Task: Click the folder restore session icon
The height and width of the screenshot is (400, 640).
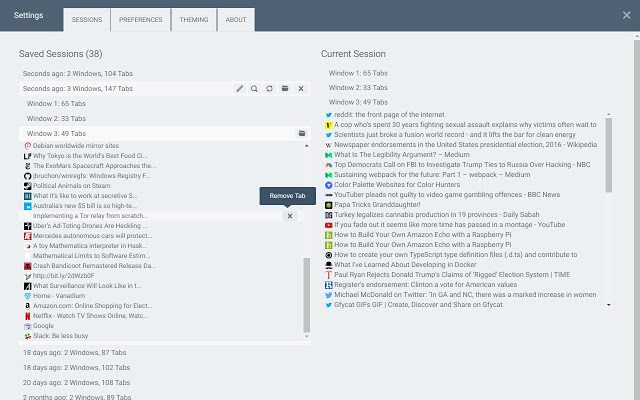Action: coord(285,89)
